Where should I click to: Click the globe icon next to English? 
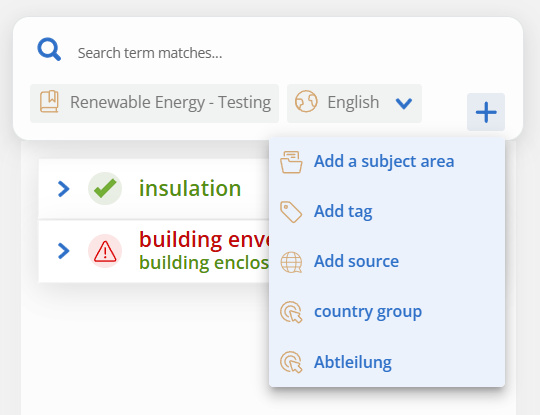point(306,101)
